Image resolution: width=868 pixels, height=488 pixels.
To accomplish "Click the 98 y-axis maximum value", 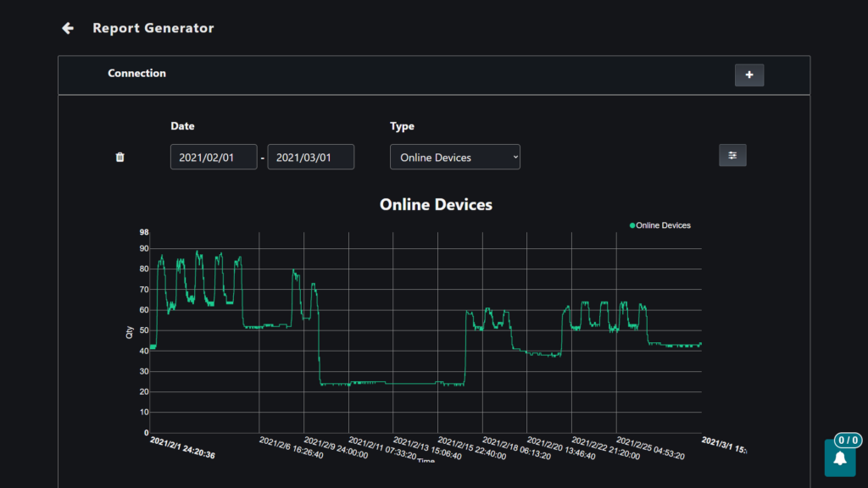I will tap(144, 232).
